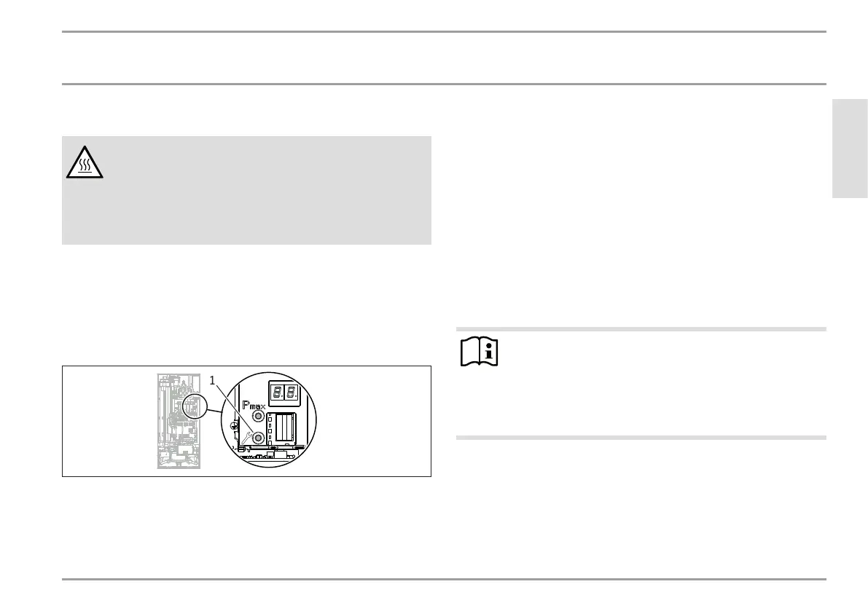The width and height of the screenshot is (868, 611).
Task: Select the round button under the Pmax label
Action: [257, 415]
